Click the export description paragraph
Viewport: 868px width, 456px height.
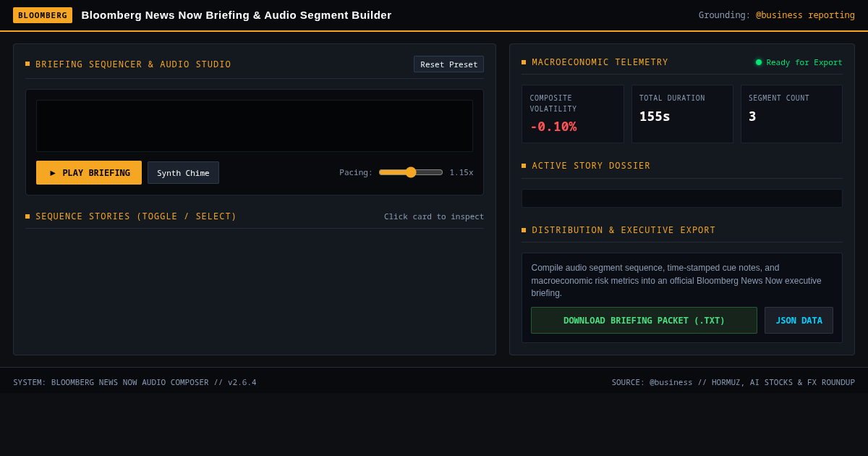click(682, 280)
